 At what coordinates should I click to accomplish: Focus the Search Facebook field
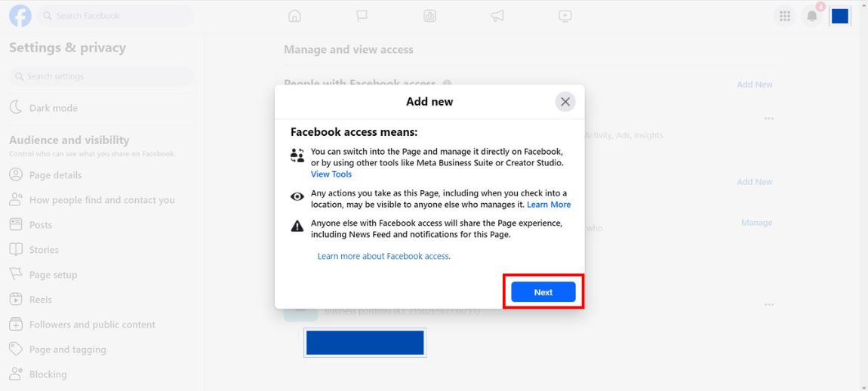(115, 16)
